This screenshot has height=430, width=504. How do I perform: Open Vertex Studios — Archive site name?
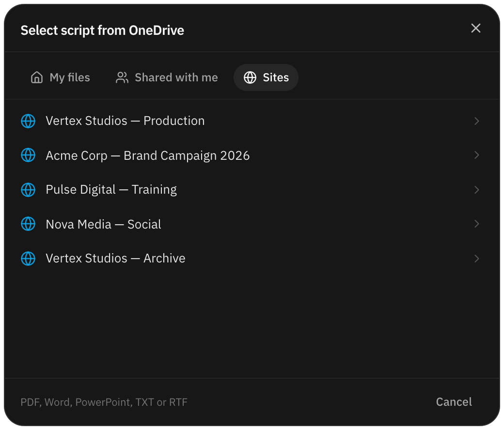(115, 259)
